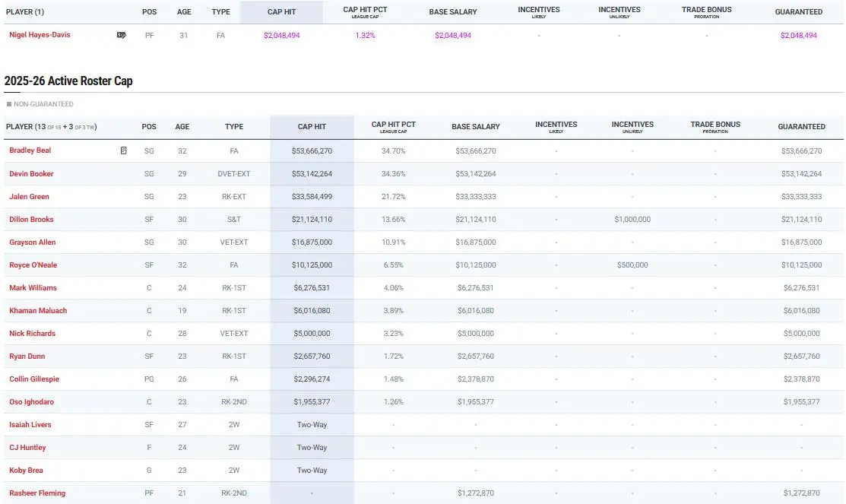This screenshot has width=846, height=504.
Task: Sort active roster by PLAYER (13) header
Action: pyautogui.click(x=51, y=127)
